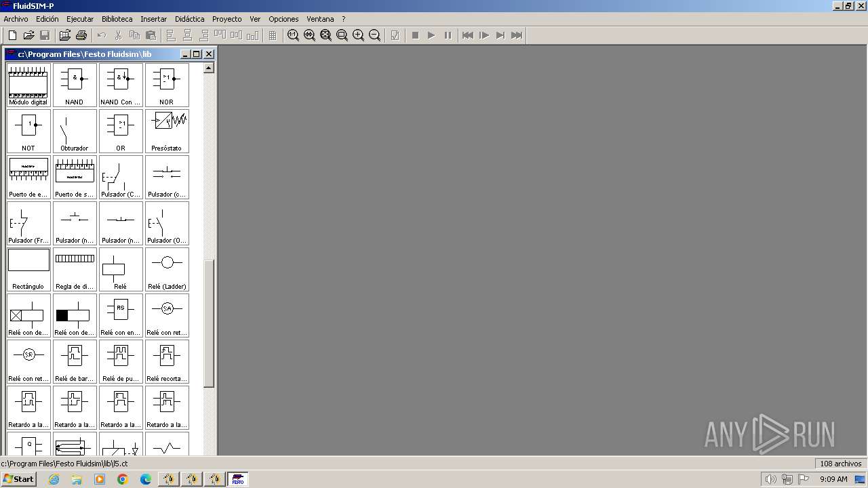Click the Cut scissors icon
This screenshot has height=488, width=868.
pyautogui.click(x=118, y=35)
